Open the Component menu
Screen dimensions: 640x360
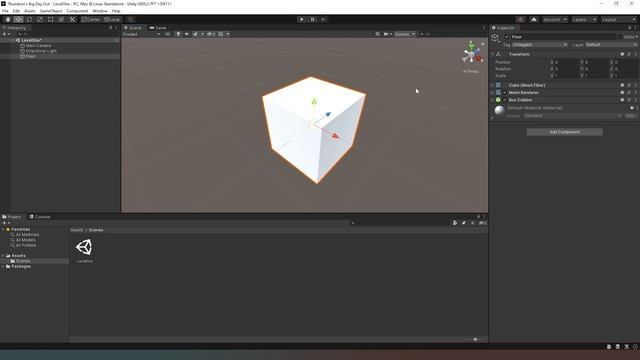coord(77,11)
